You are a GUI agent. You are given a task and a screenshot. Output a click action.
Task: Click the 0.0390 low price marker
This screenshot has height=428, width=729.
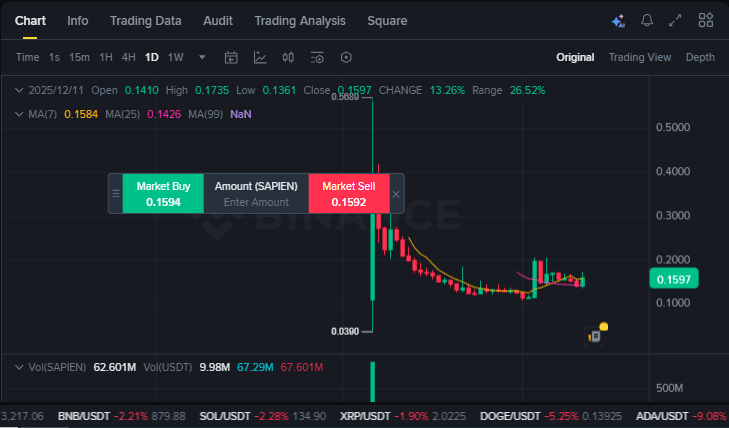[x=345, y=331]
